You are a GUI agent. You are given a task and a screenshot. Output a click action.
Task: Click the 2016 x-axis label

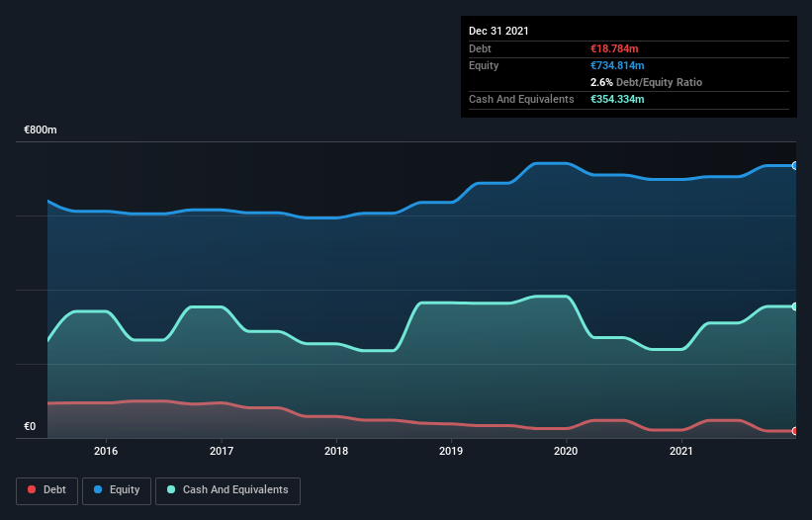click(106, 451)
